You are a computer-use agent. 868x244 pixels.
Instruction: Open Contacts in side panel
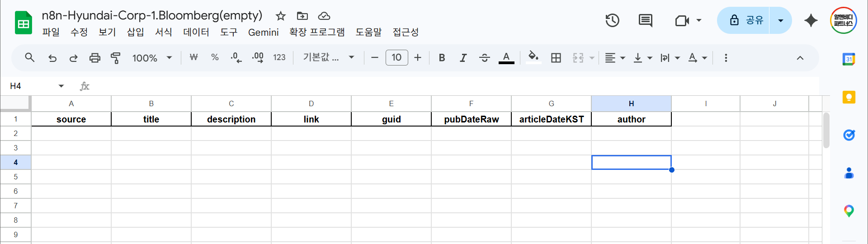tap(849, 173)
